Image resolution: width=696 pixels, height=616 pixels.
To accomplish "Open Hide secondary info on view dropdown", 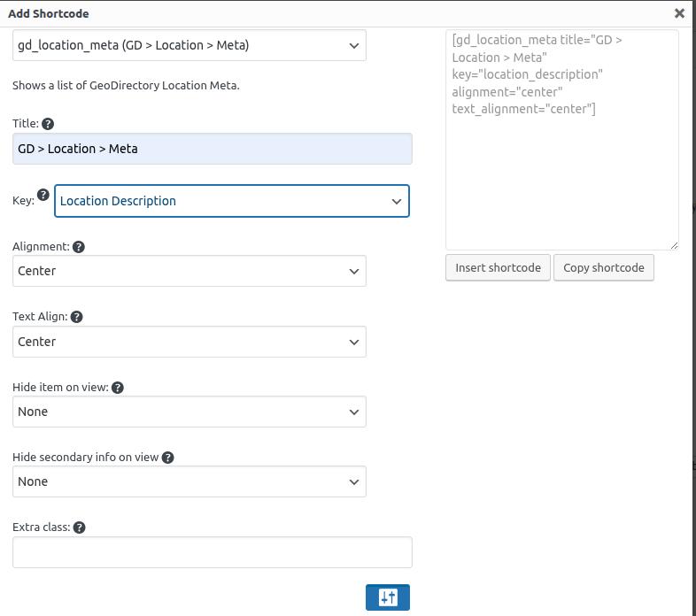I will click(189, 481).
